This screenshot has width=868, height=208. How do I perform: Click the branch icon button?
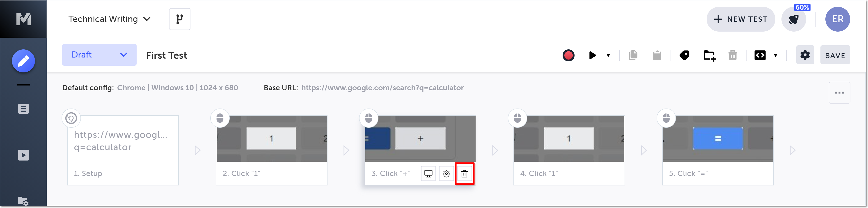179,19
